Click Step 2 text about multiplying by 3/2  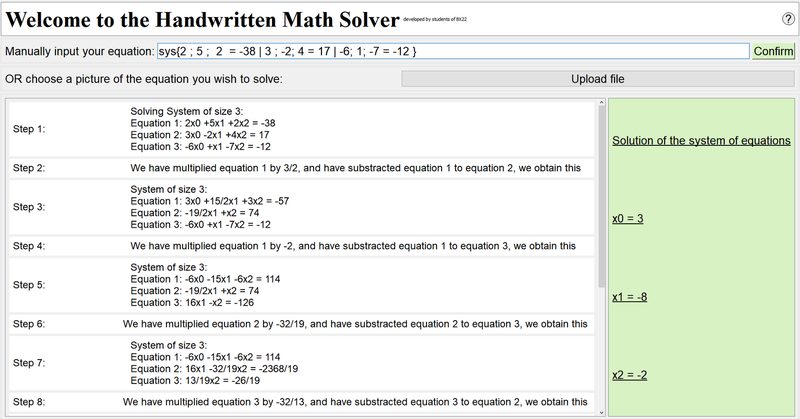point(356,168)
